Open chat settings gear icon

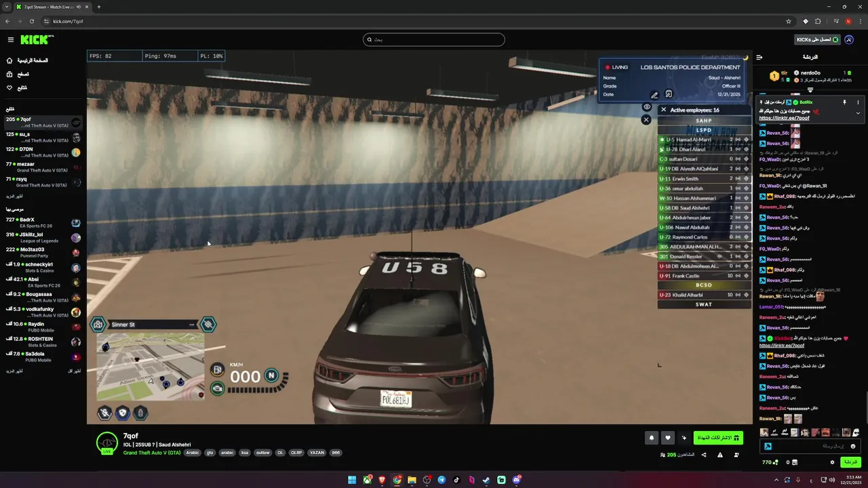pyautogui.click(x=832, y=462)
